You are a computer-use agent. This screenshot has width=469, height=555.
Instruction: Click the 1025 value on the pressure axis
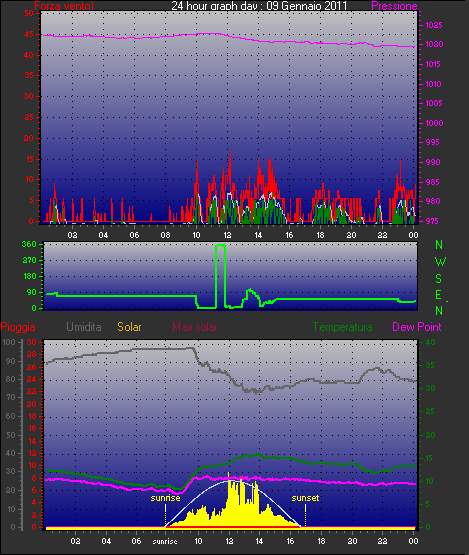pyautogui.click(x=434, y=25)
